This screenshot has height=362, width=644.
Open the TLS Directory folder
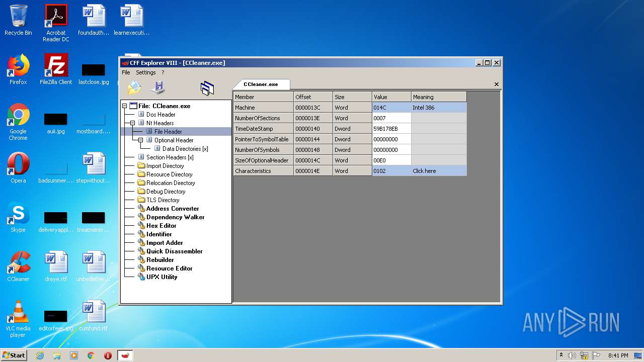coord(163,200)
